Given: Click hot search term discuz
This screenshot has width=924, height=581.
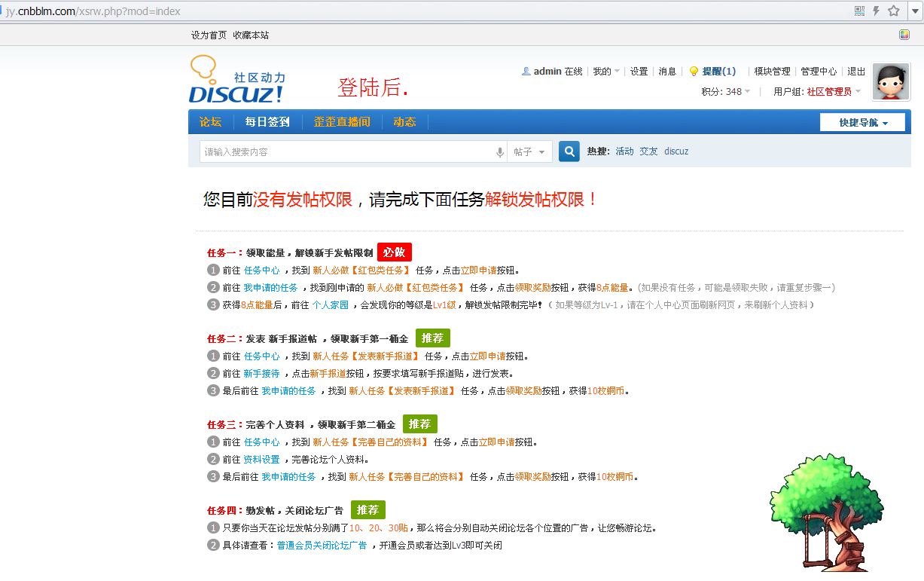Looking at the screenshot, I should tap(676, 151).
